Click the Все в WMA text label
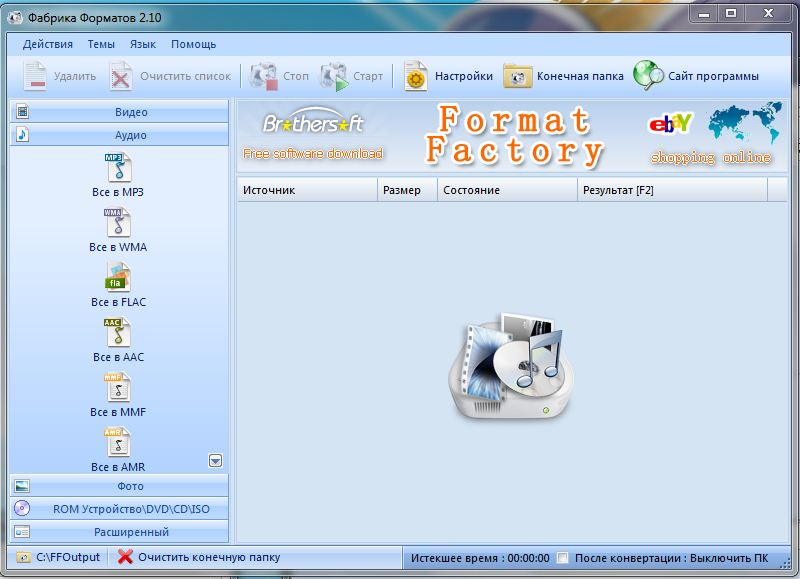Viewport: 800px width, 579px height. coord(118,247)
